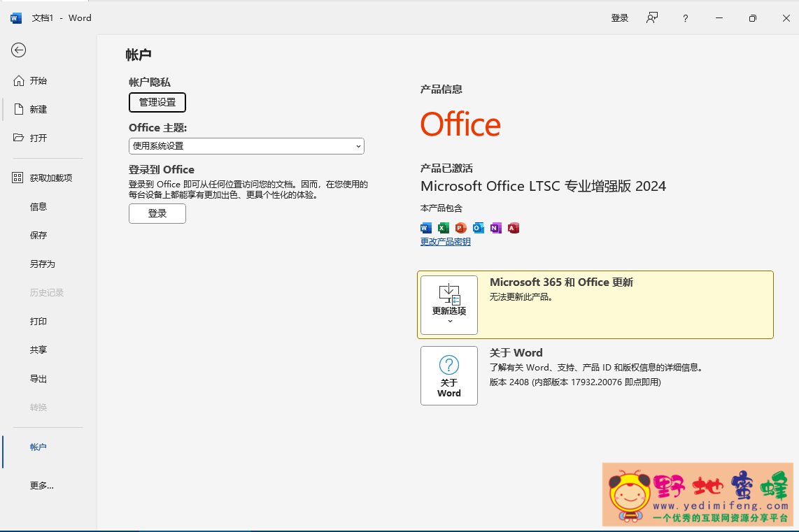Expand the 更新选项 dropdown button
Image resolution: width=799 pixels, height=532 pixels.
click(449, 305)
